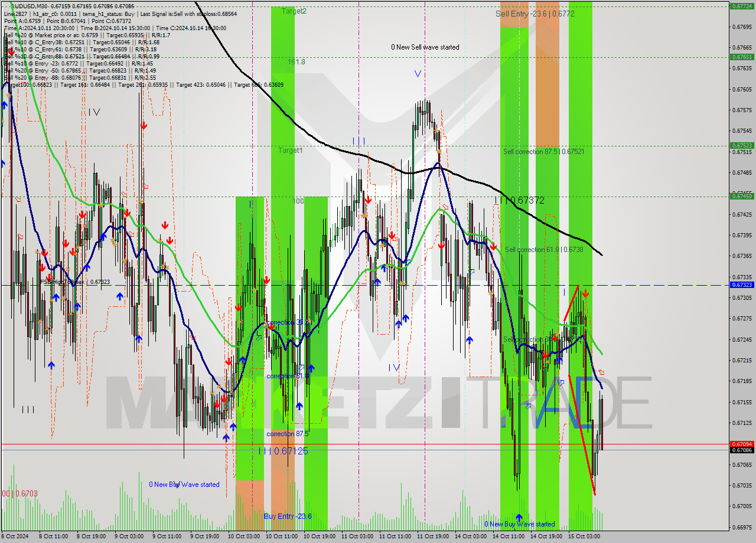The width and height of the screenshot is (756, 543).
Task: Click the '161.8' fibonacci level label
Action: point(296,62)
